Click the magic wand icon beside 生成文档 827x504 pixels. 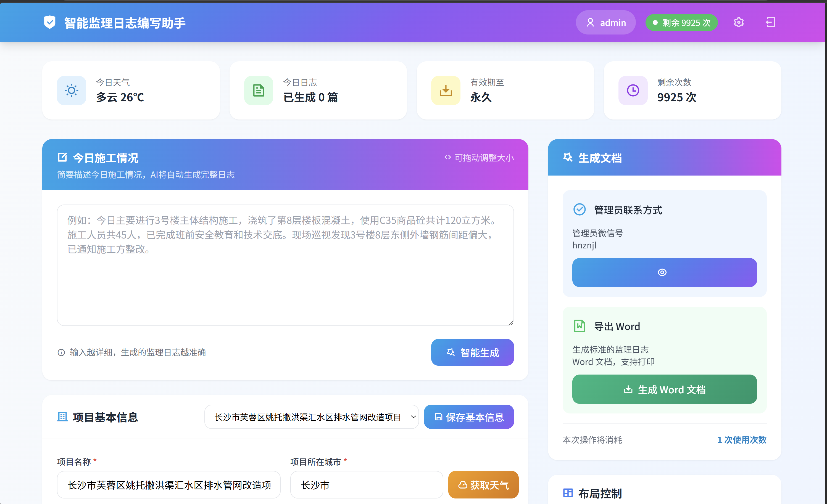tap(568, 157)
